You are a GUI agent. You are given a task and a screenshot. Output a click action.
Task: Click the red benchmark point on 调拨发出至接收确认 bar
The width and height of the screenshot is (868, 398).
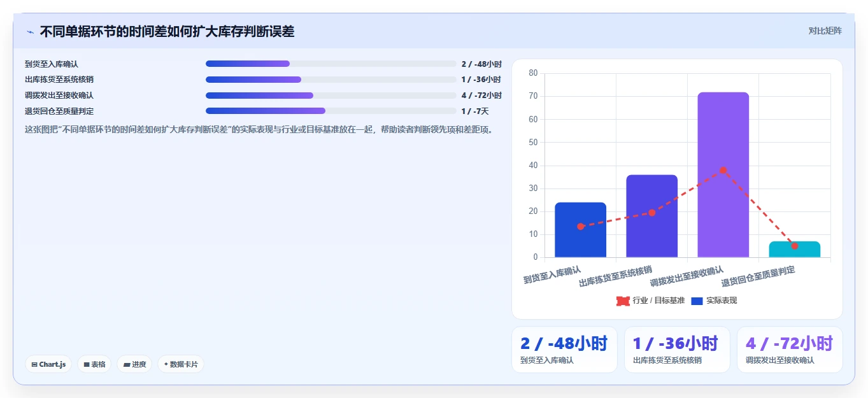(723, 170)
